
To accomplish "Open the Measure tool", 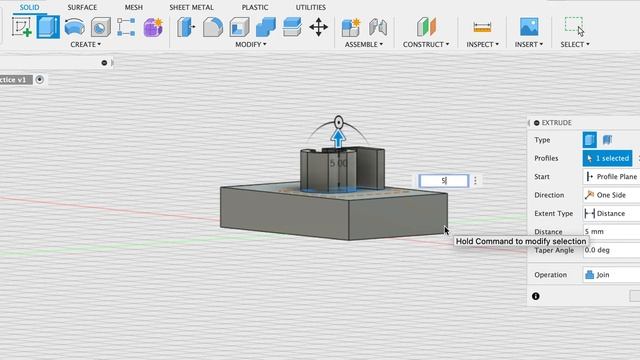I will click(482, 27).
